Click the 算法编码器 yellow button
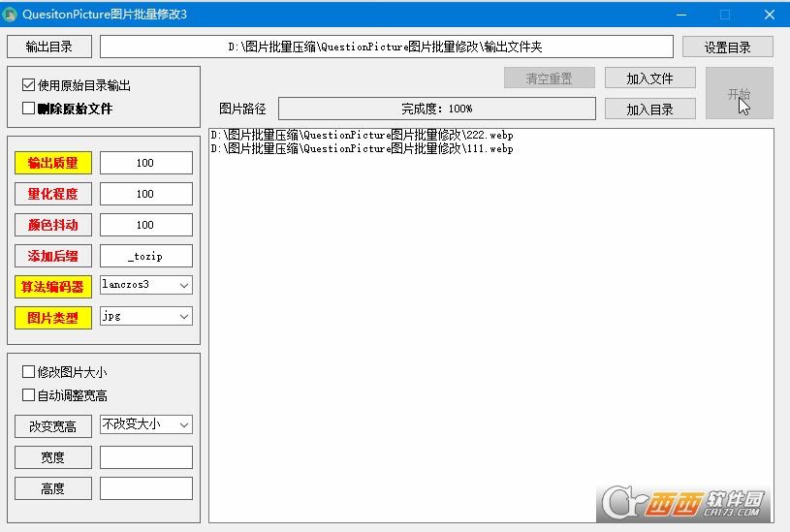The width and height of the screenshot is (790, 532). coord(53,287)
